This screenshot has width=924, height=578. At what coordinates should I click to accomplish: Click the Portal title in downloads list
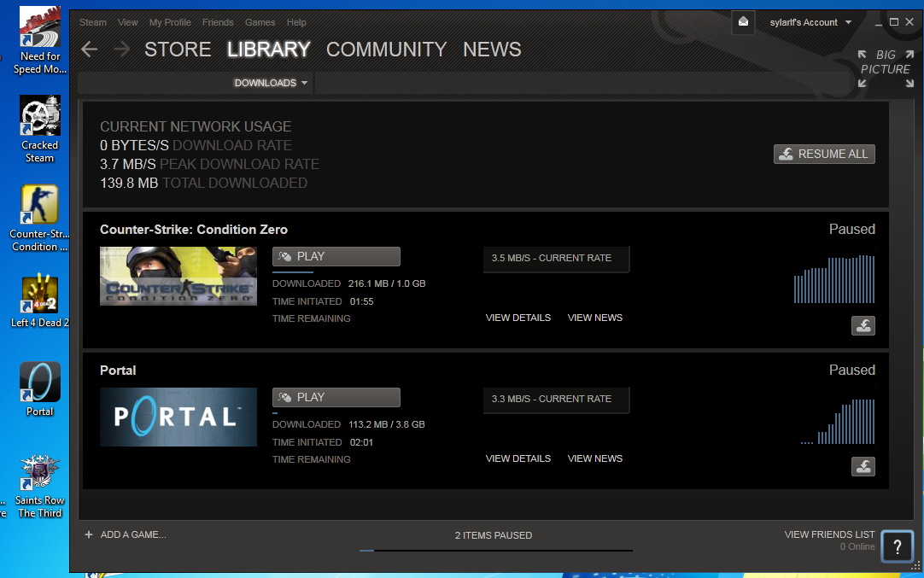tap(118, 371)
